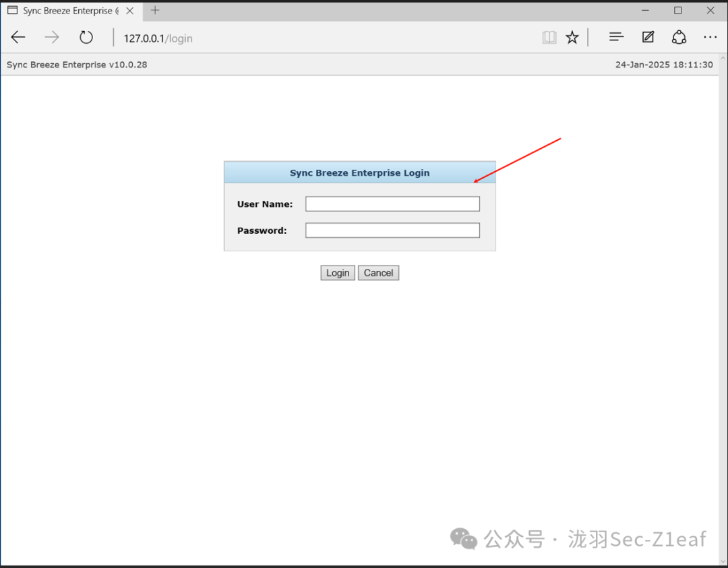
Task: Open reading view book icon
Action: pyautogui.click(x=549, y=37)
